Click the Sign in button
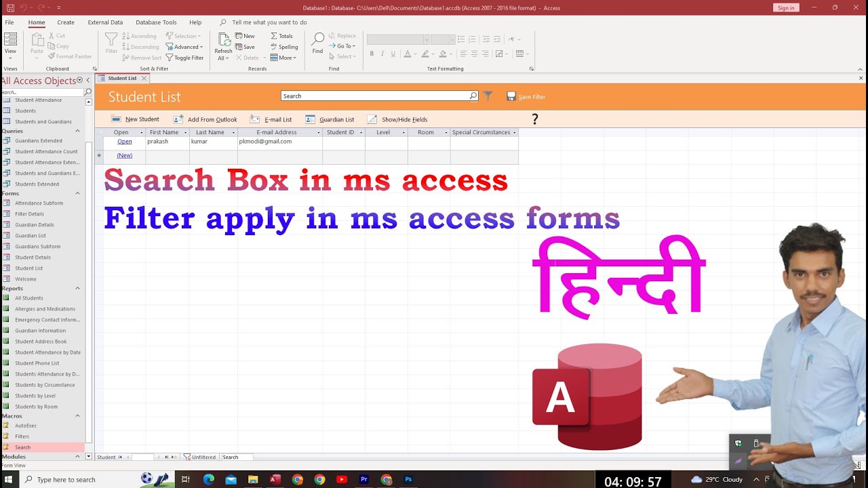Image resolution: width=868 pixels, height=488 pixels. (786, 8)
